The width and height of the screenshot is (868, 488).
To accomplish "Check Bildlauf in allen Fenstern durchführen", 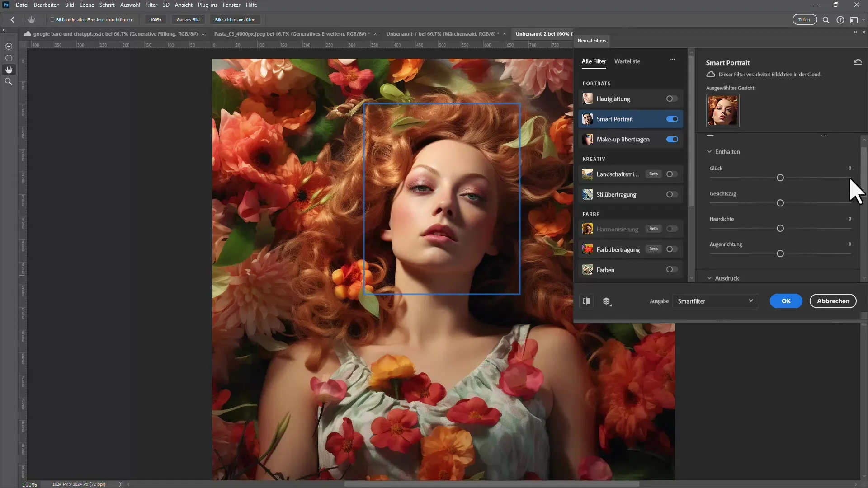I will 52,20.
